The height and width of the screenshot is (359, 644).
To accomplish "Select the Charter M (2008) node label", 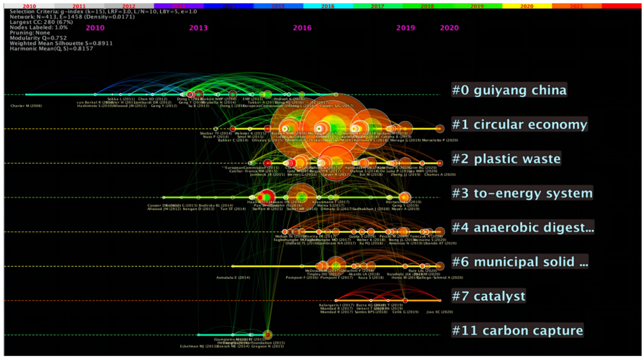I will point(26,106).
